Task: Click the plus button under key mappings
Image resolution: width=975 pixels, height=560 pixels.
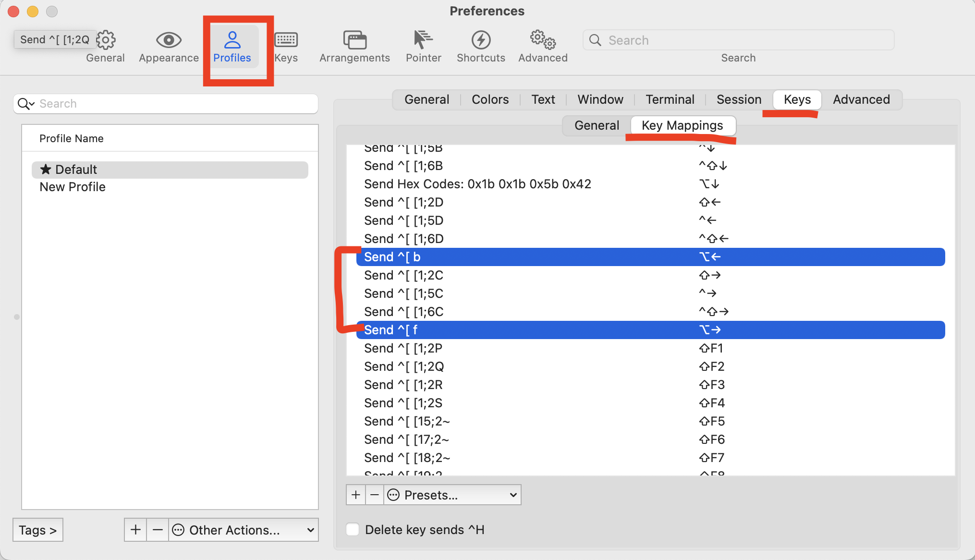Action: 356,495
